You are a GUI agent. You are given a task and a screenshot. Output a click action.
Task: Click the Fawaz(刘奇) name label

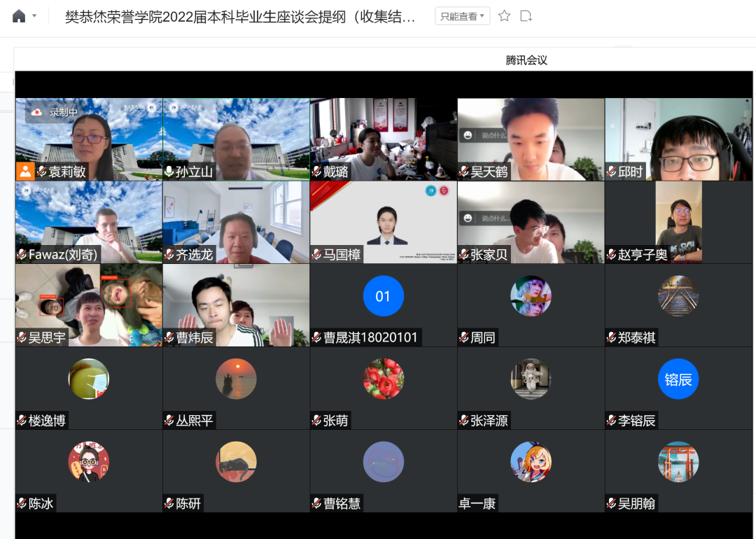tap(63, 255)
